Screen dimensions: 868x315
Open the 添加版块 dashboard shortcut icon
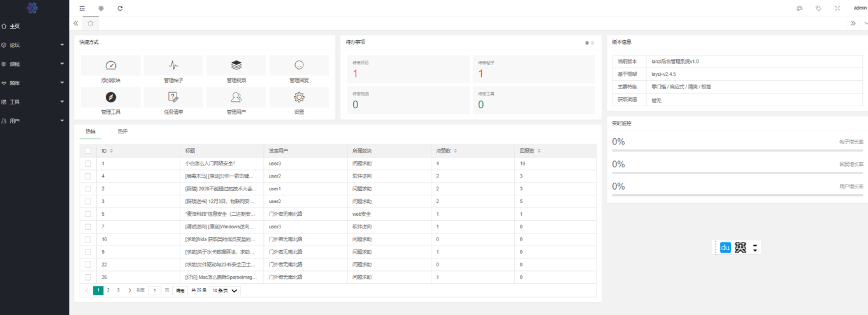[x=110, y=66]
